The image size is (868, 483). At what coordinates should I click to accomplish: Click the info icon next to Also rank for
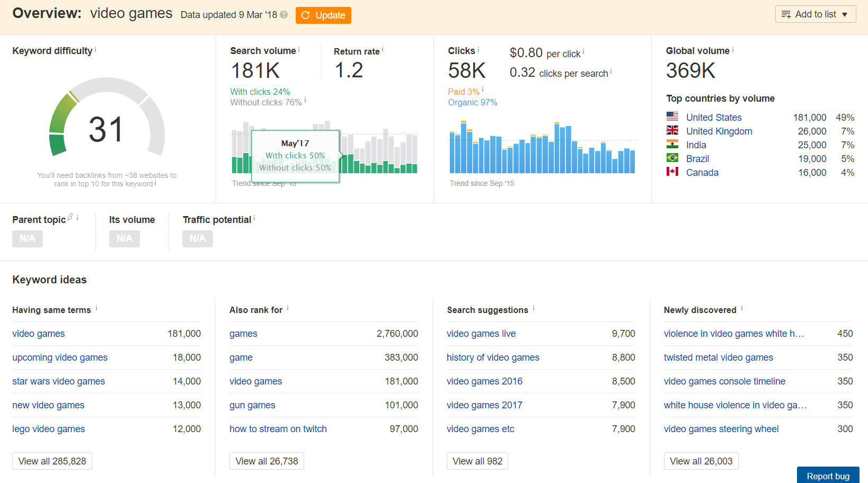(288, 308)
